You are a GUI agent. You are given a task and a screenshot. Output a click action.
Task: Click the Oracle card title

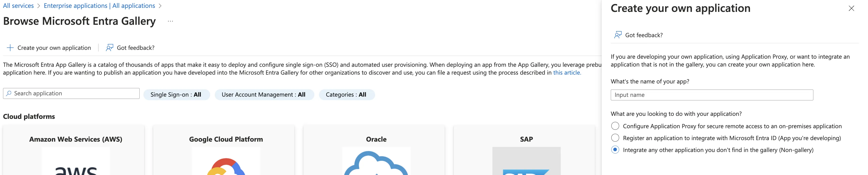coord(376,139)
